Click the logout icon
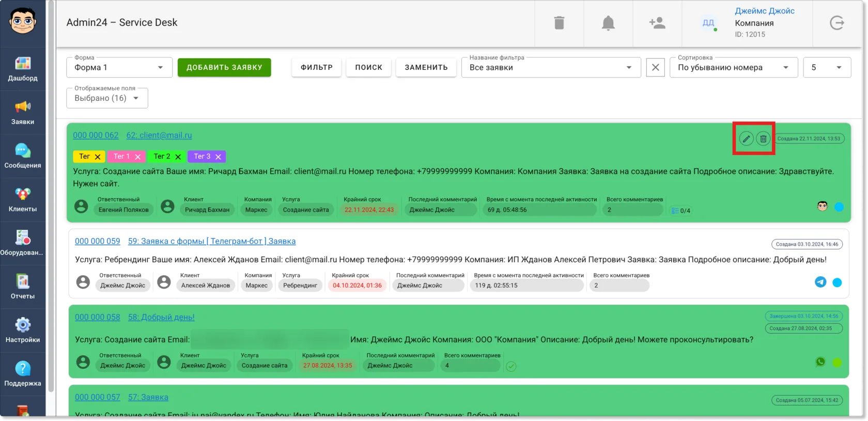The height and width of the screenshot is (421, 868). click(837, 23)
